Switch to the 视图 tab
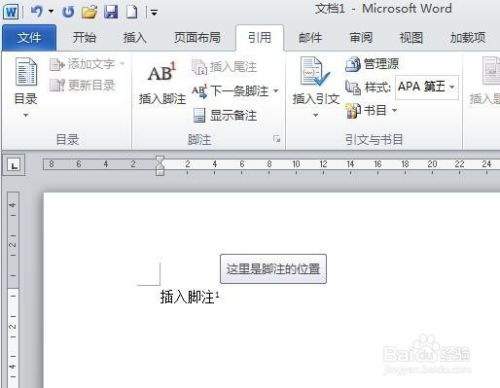The height and width of the screenshot is (388, 500). (411, 37)
